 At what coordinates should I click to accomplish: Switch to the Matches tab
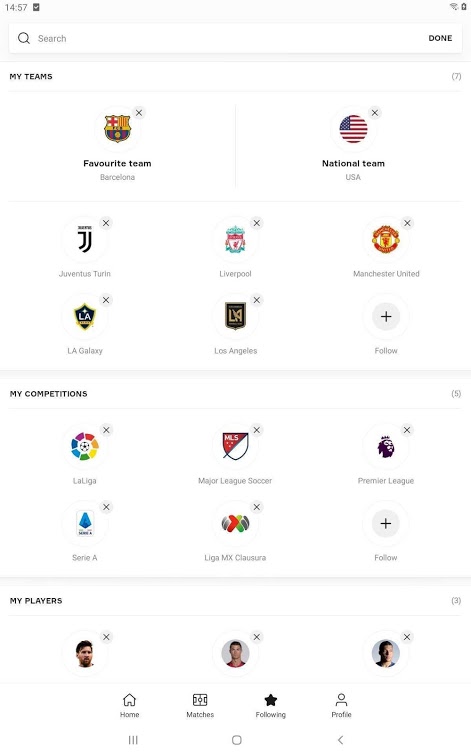(x=200, y=705)
